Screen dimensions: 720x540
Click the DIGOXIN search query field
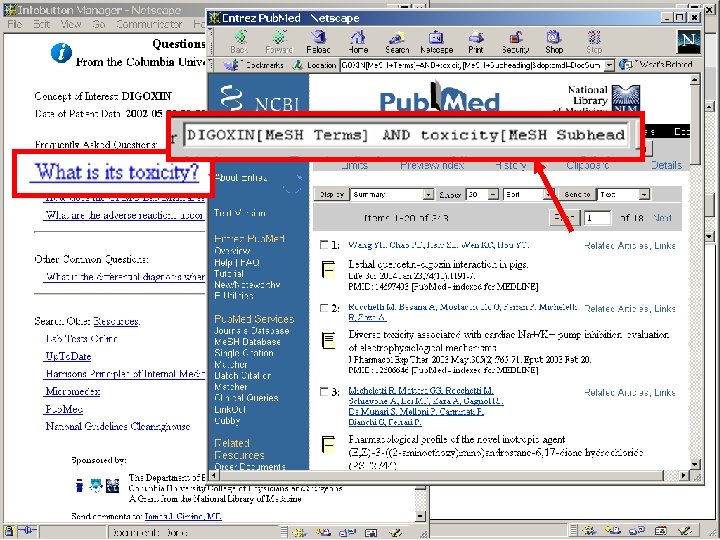[x=406, y=135]
